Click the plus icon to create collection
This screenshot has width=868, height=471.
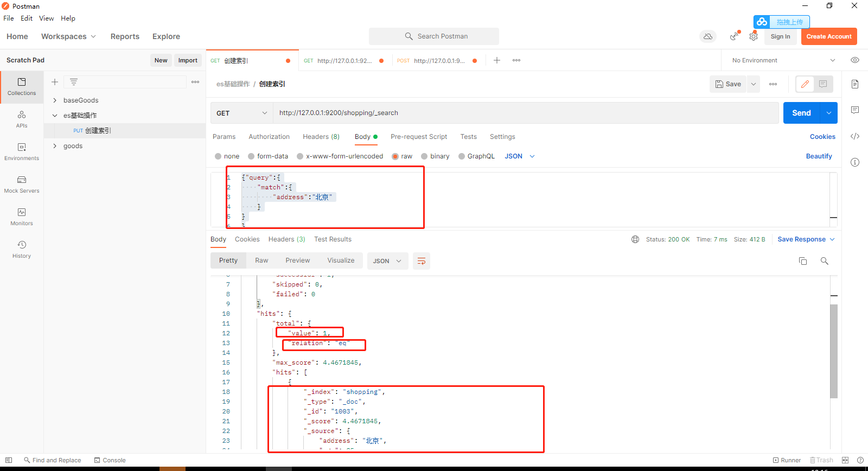click(55, 82)
